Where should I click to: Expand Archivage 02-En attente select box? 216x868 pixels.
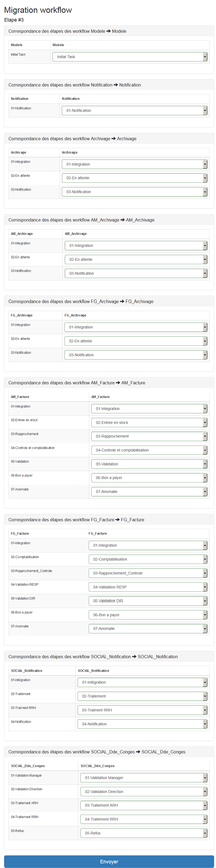click(x=134, y=178)
